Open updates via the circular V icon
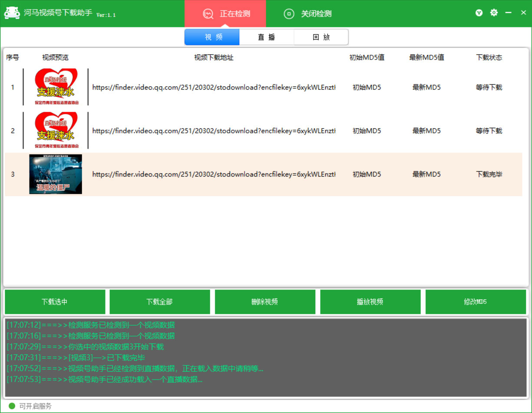532x413 pixels. 479,13
